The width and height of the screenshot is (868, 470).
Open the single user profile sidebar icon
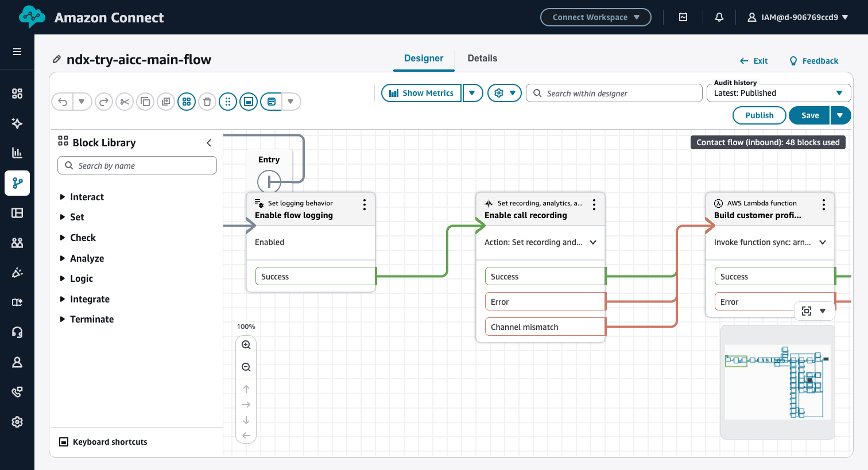pyautogui.click(x=17, y=362)
